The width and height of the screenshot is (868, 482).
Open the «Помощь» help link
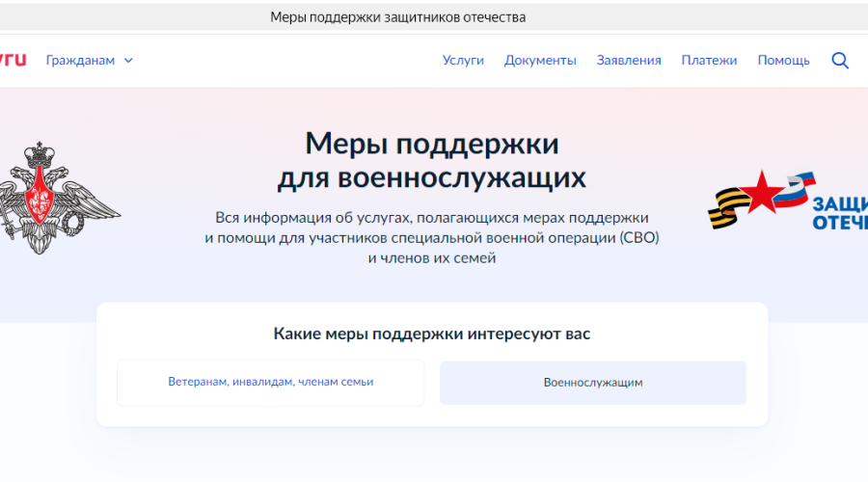tap(783, 60)
